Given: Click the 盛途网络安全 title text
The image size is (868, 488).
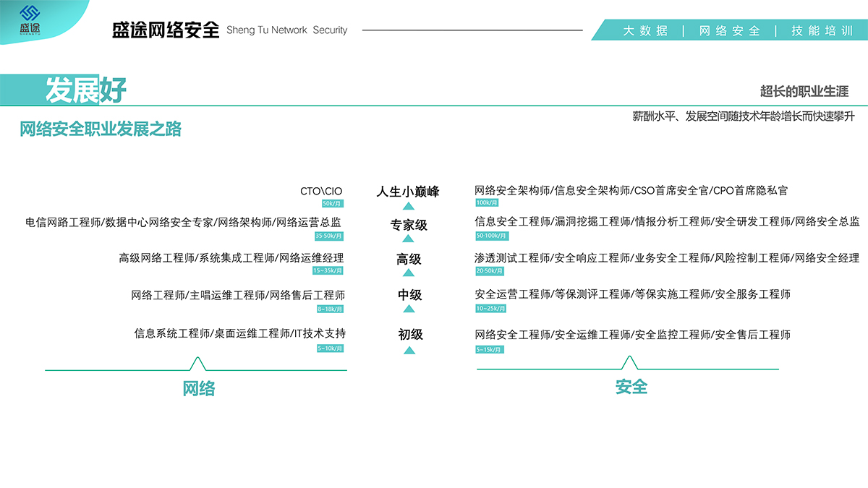Looking at the screenshot, I should point(166,30).
